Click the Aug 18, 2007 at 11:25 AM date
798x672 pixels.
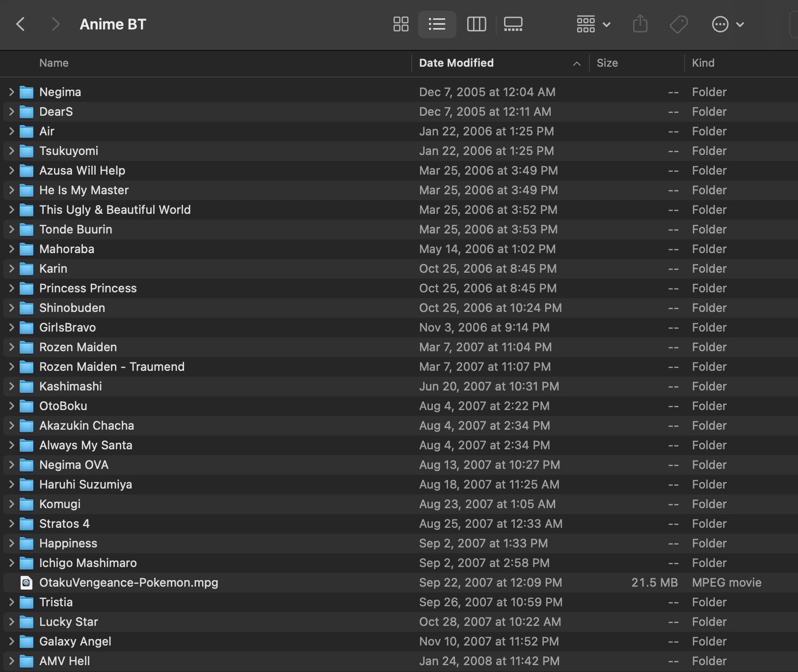489,484
